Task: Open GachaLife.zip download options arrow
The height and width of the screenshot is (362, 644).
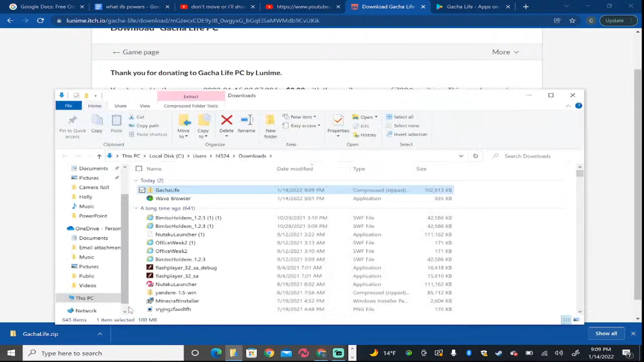Action: click(x=100, y=334)
